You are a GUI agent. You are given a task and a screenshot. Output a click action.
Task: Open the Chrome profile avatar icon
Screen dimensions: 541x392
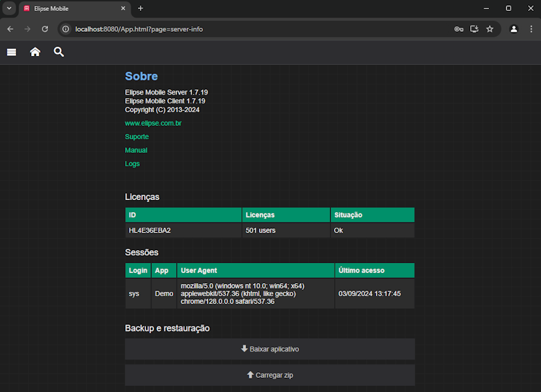514,29
